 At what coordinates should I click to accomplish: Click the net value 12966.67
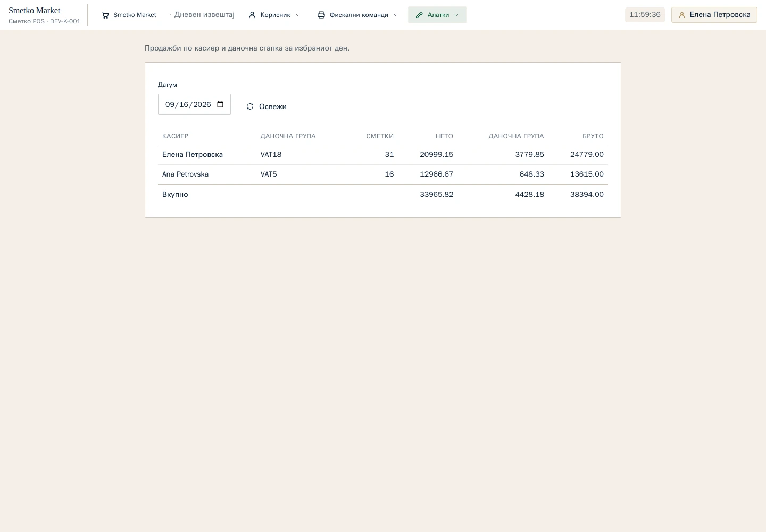tap(437, 174)
